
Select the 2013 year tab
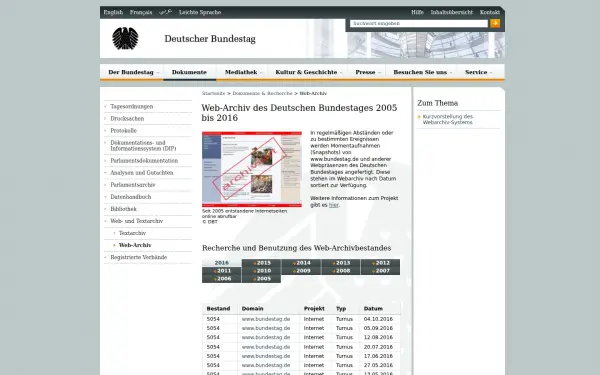(341, 263)
